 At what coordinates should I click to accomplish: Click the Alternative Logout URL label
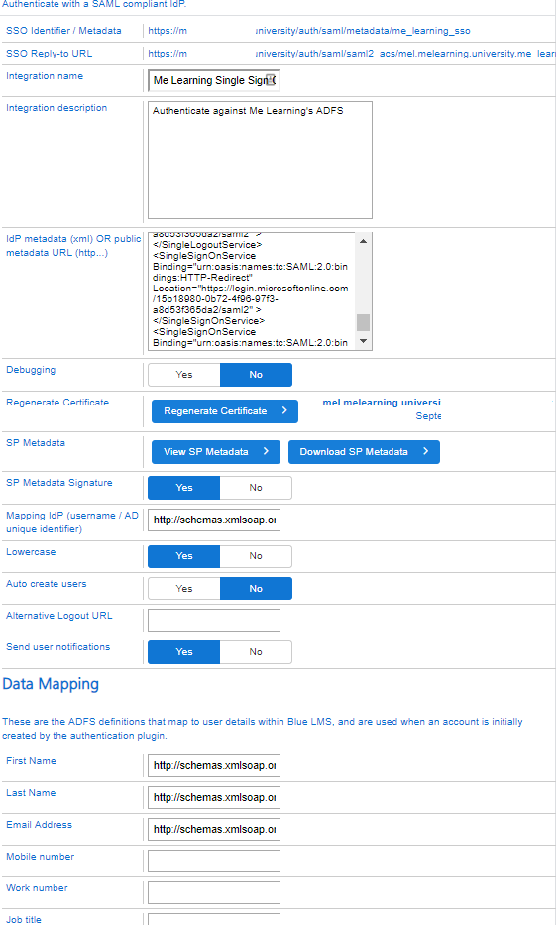tap(58, 616)
